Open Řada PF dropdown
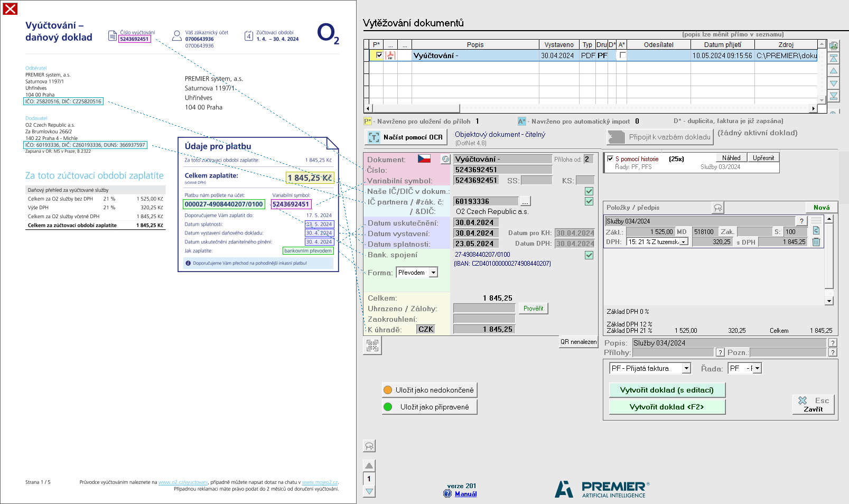Viewport: 849px width, 504px height. [x=757, y=368]
